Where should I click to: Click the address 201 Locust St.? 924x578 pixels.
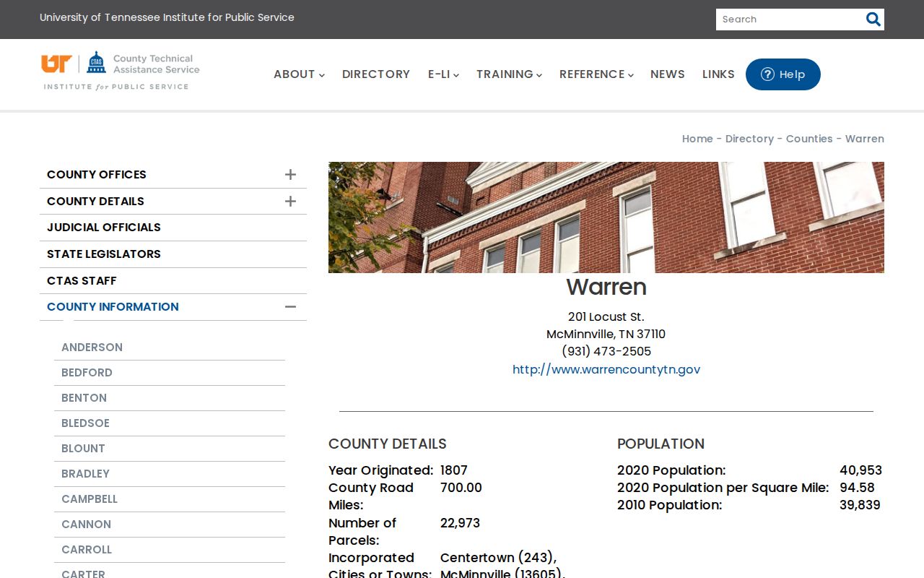pyautogui.click(x=606, y=317)
